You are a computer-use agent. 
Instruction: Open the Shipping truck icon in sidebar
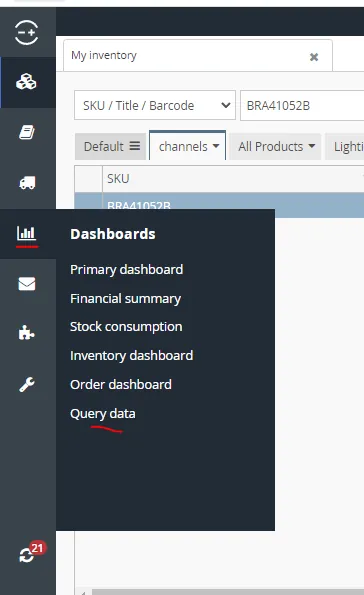coord(27,183)
